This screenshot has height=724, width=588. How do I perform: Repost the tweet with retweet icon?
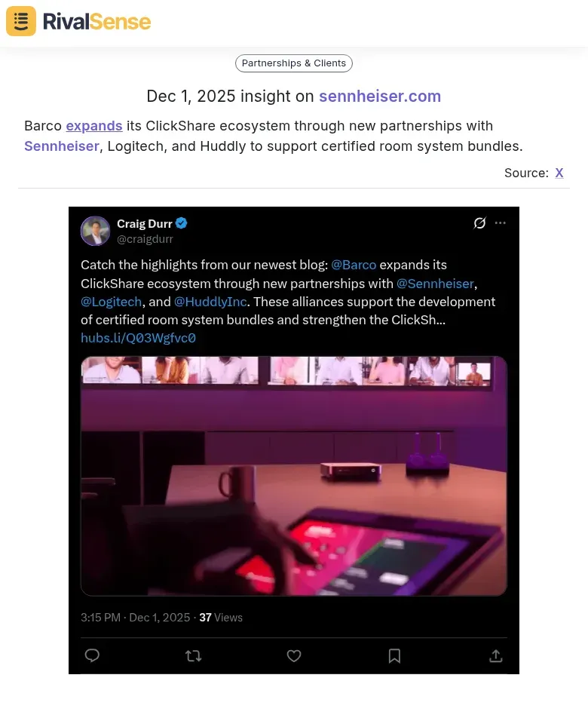(194, 655)
